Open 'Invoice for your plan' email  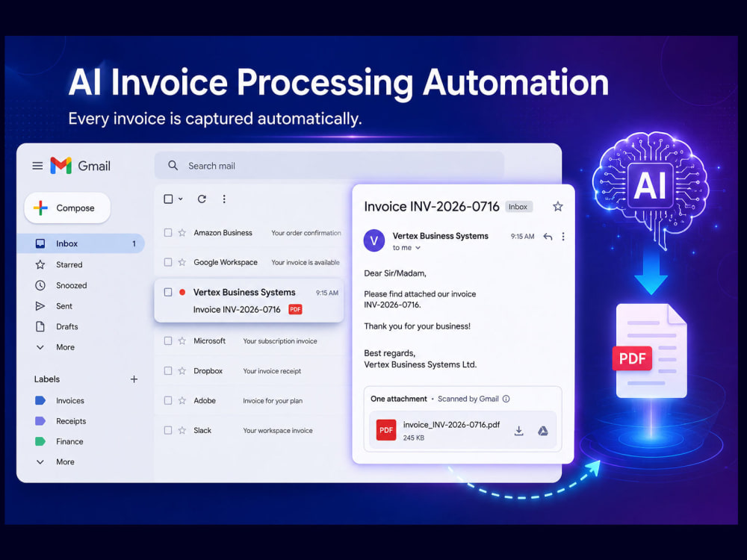click(273, 401)
